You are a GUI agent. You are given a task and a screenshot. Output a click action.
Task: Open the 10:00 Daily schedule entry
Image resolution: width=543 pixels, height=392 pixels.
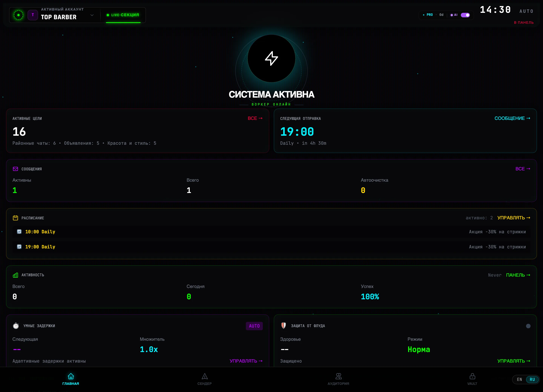coord(271,232)
